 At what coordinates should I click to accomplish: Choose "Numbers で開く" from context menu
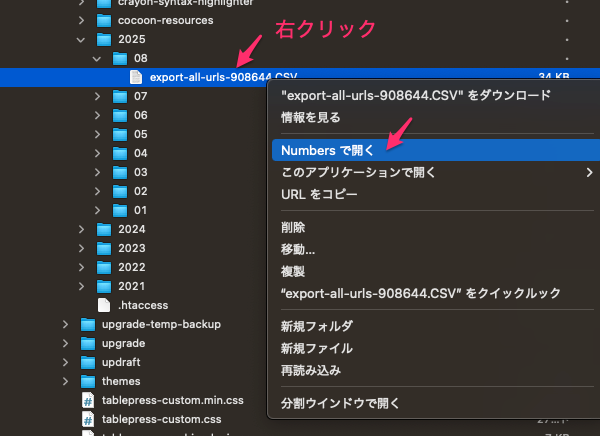327,150
